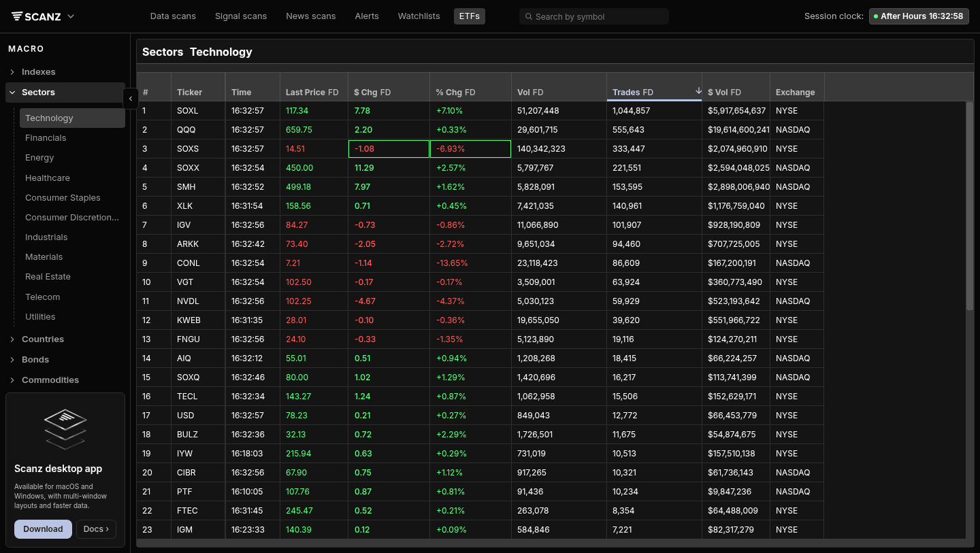Click the 1,044,857 trades cell

(654, 111)
